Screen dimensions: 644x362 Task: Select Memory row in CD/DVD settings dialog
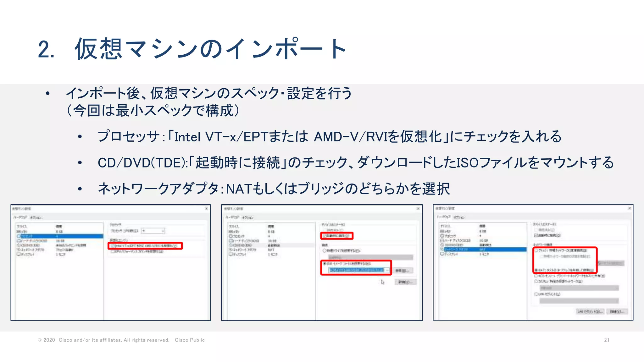point(272,232)
